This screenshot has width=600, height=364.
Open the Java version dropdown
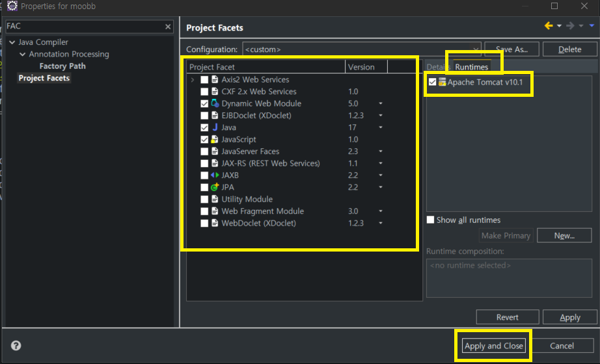[380, 127]
